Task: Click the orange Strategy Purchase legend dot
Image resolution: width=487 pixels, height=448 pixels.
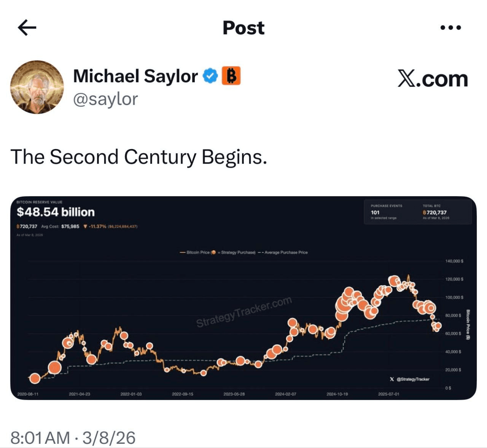Action: point(214,252)
